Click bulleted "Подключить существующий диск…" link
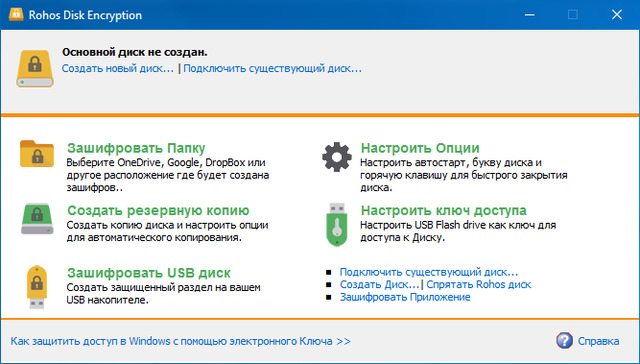This screenshot has width=640, height=364. (x=429, y=272)
